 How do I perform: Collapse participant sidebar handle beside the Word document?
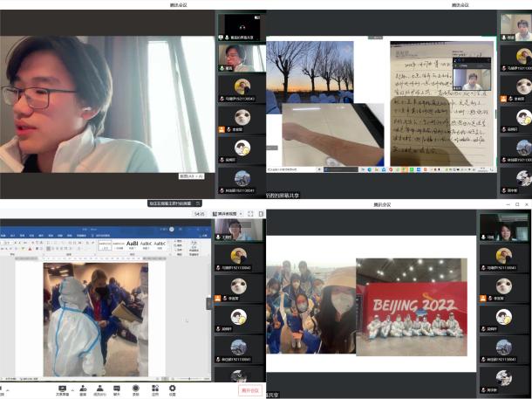208,303
